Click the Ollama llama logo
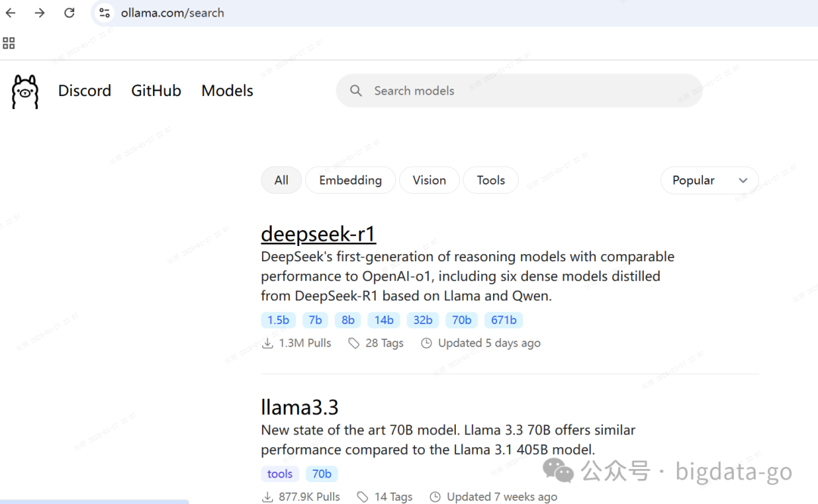This screenshot has height=504, width=818. 25,92
